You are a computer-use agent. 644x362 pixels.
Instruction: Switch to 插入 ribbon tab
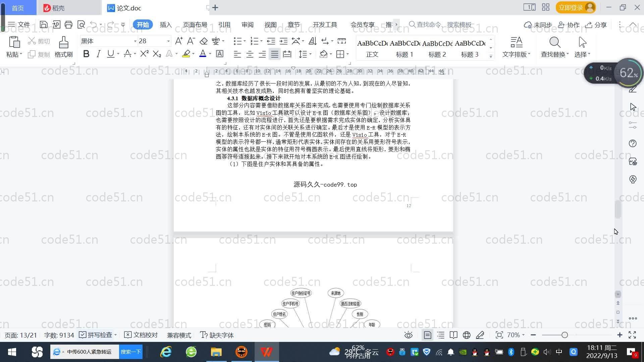click(166, 24)
